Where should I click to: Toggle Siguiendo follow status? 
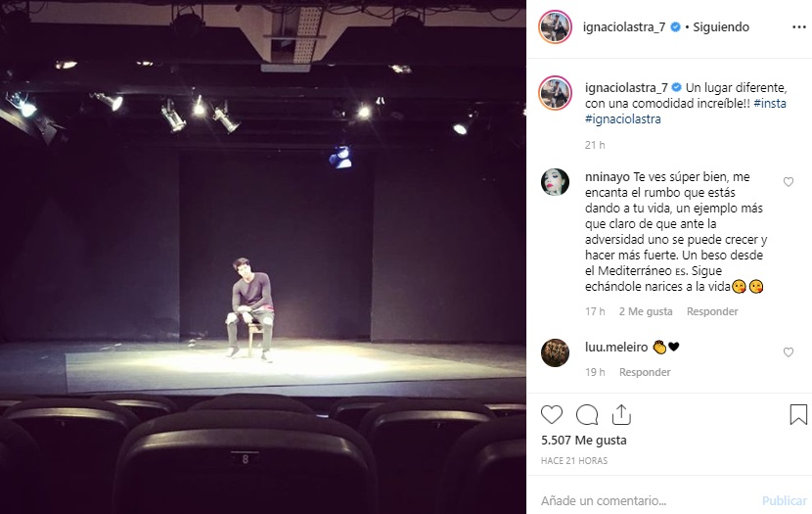721,27
